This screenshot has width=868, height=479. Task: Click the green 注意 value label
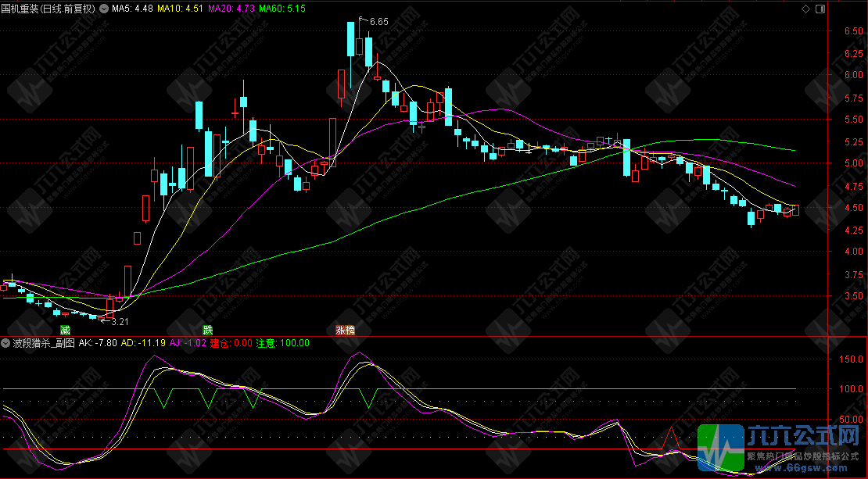pos(283,343)
